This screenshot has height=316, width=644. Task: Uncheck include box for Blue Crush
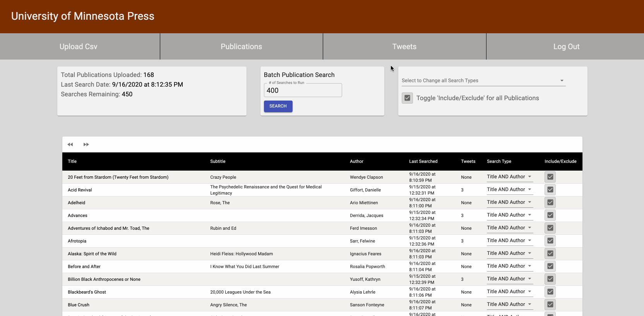click(x=550, y=305)
